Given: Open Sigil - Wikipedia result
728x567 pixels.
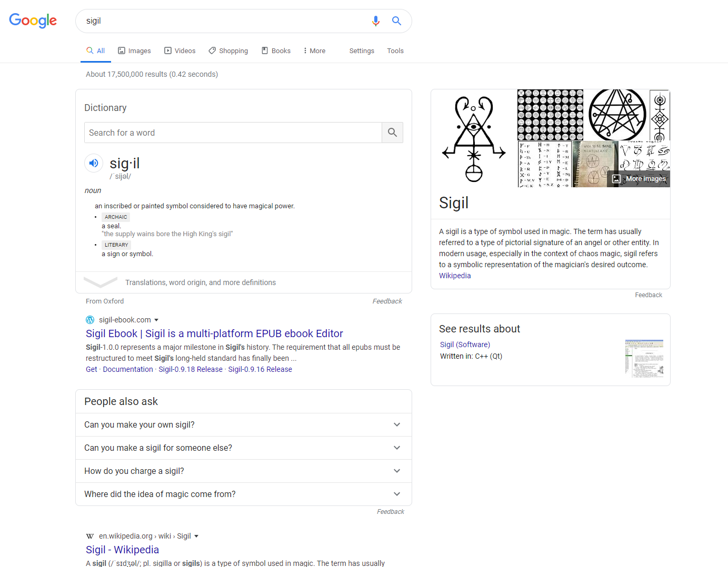Looking at the screenshot, I should click(x=122, y=550).
